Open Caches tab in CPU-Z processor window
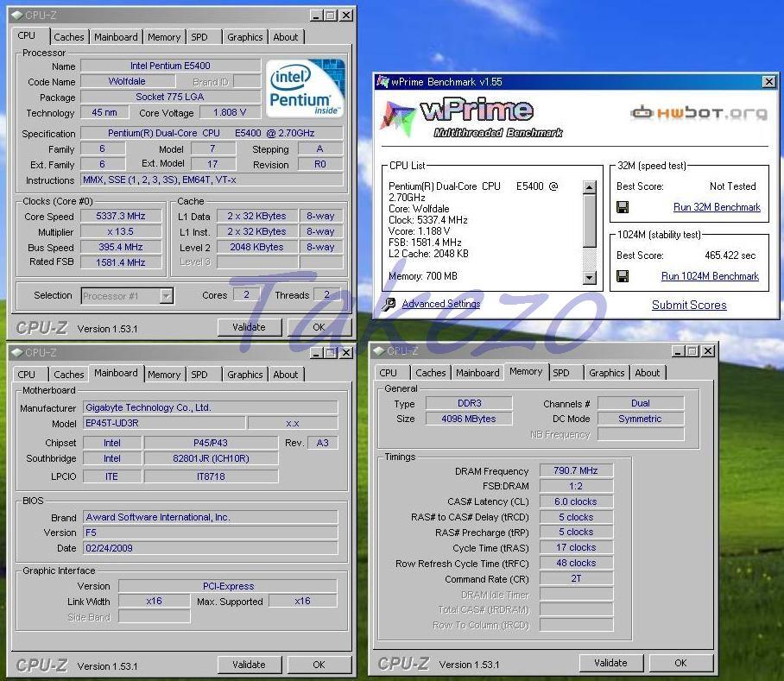This screenshot has height=681, width=784. coord(69,37)
